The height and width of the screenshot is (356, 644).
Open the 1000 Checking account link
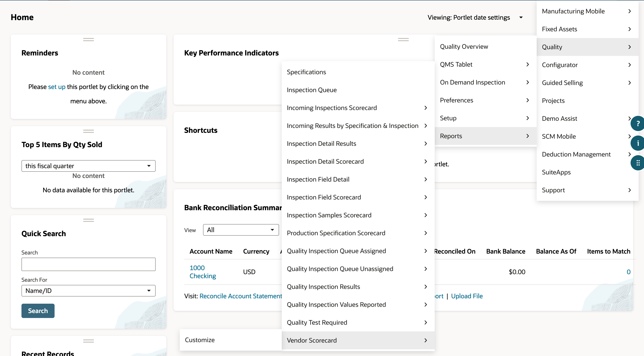click(203, 272)
